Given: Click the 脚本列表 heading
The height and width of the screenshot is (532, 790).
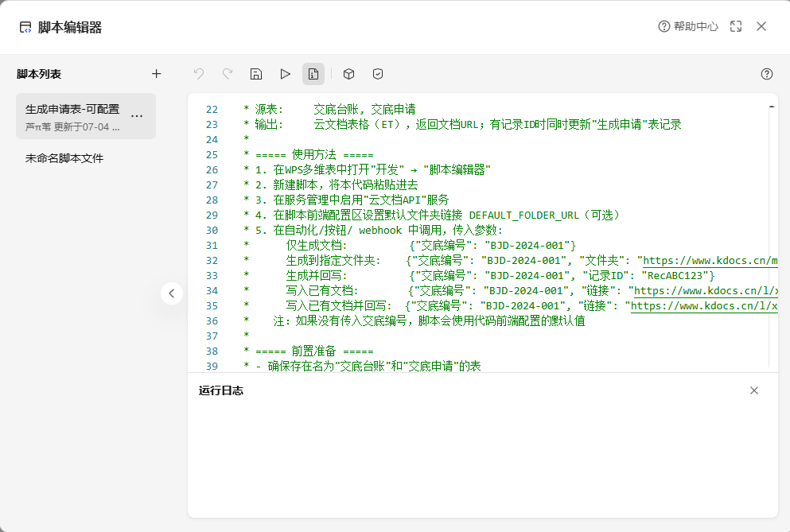Looking at the screenshot, I should (39, 74).
